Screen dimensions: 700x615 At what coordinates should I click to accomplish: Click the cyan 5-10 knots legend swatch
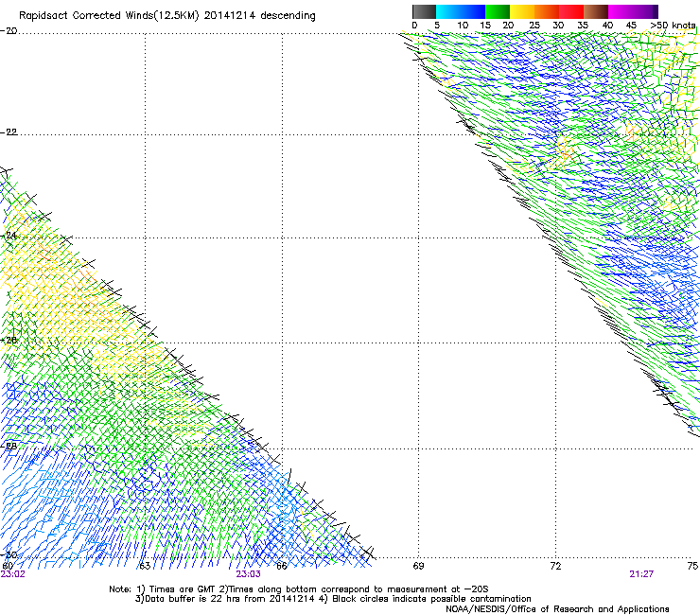point(448,11)
